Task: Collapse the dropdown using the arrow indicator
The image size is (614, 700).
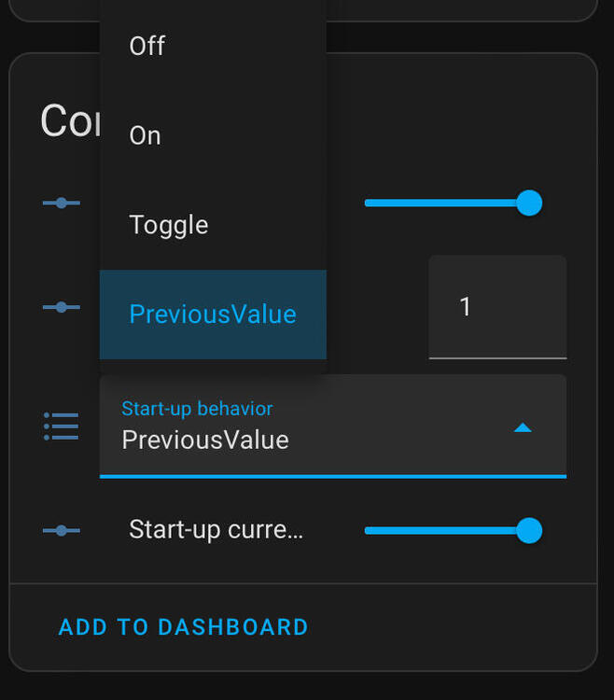Action: 523,427
